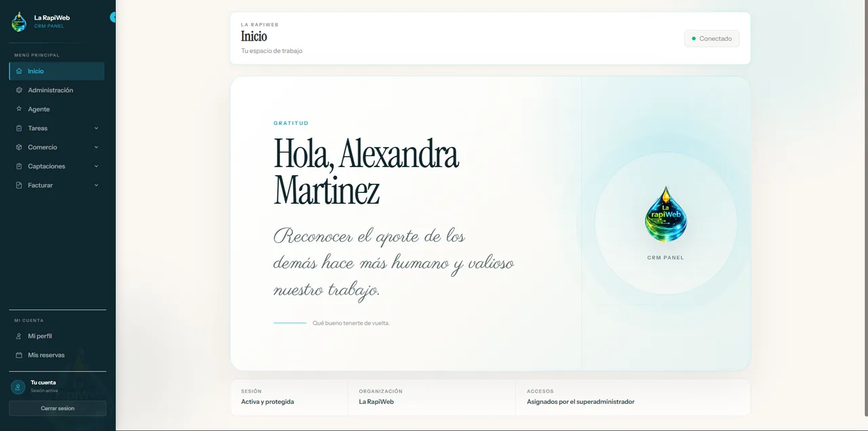Viewport: 868px width, 431px height.
Task: Click the green Conectado status dot
Action: (x=694, y=39)
